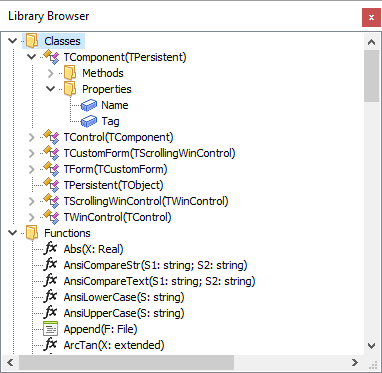Select the AnsiCompareText function text
382x373 pixels.
click(160, 281)
